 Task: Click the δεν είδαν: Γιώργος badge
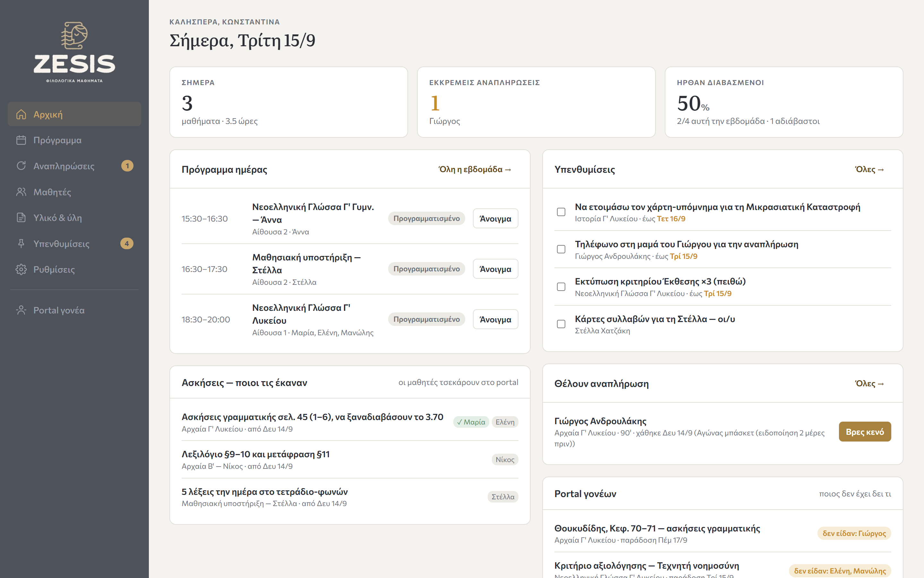pyautogui.click(x=854, y=533)
